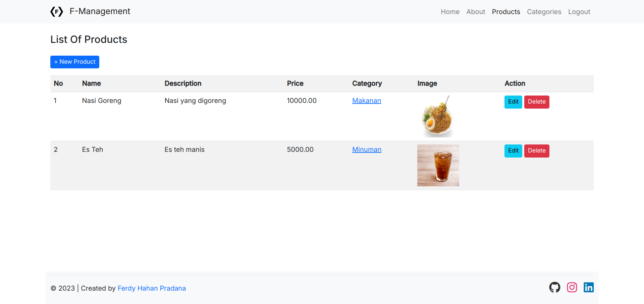Open the LinkedIn icon in footer
Viewport: 644px width, 304px height.
click(588, 287)
